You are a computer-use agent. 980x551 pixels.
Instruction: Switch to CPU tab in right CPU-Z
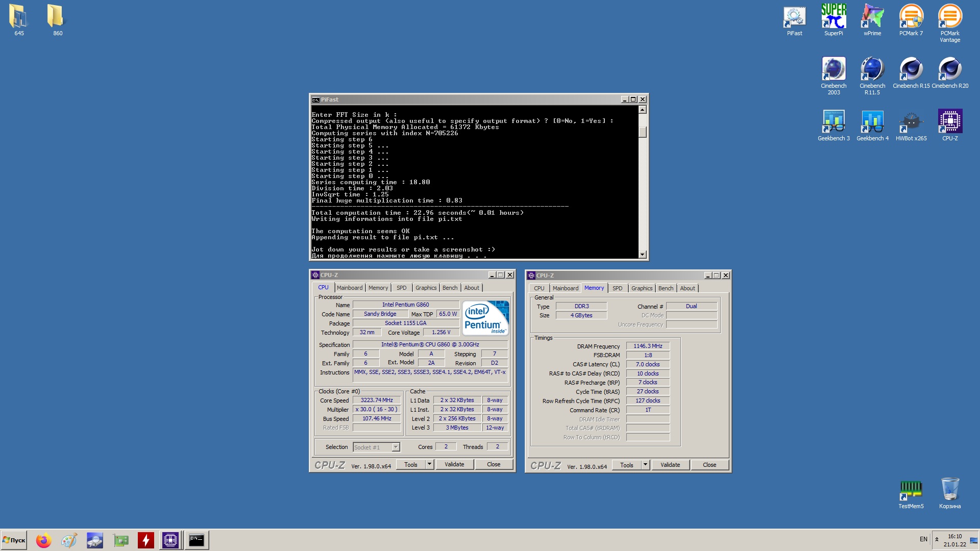click(x=539, y=288)
